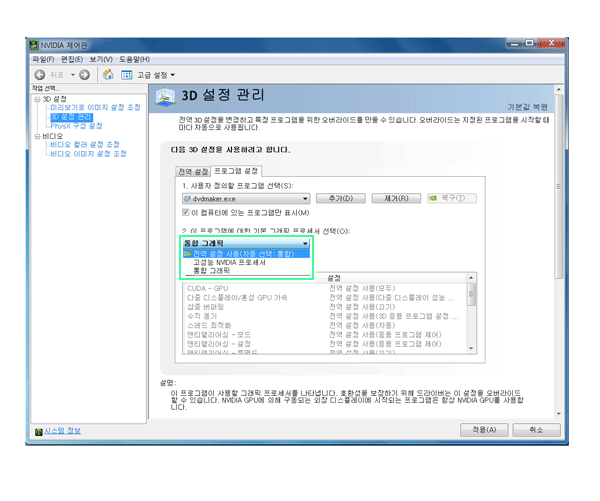Select 고성능 NVIDIA 프로세서 option
The height and width of the screenshot is (501, 600).
coord(246,263)
